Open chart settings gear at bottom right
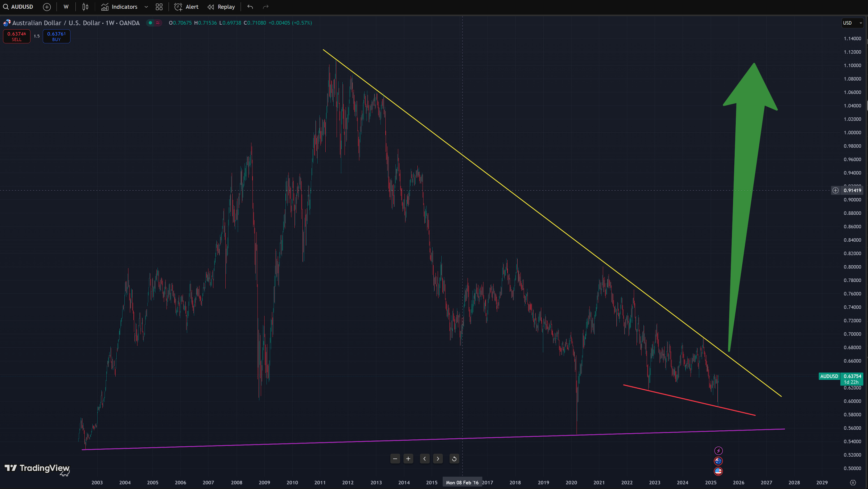 (x=853, y=482)
